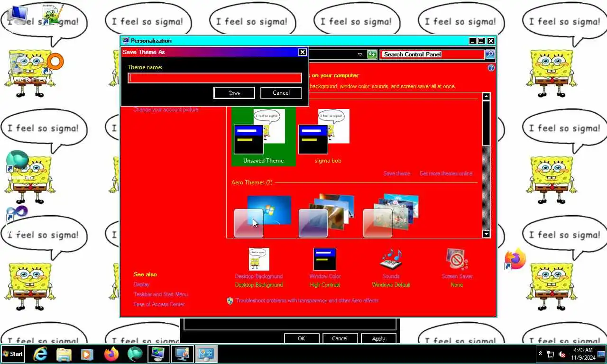Select the teal sphere desktop shortcut
Viewport: 607px width, 364px height.
[x=17, y=162]
